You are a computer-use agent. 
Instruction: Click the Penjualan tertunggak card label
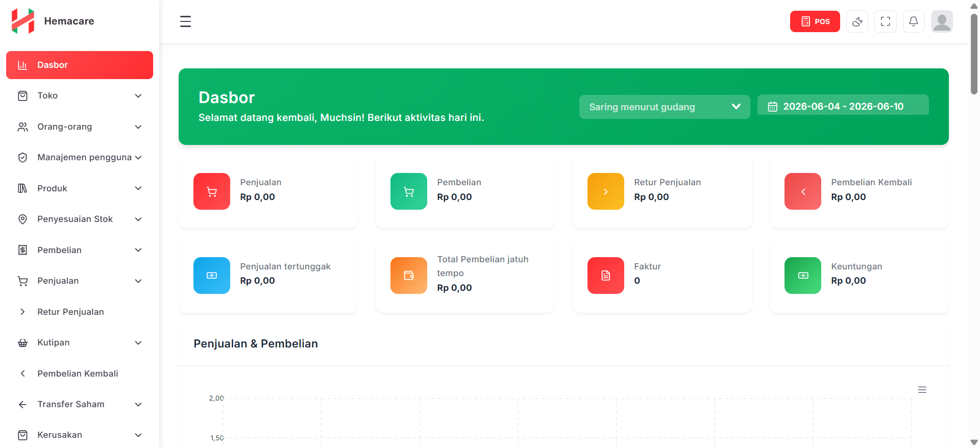point(285,266)
